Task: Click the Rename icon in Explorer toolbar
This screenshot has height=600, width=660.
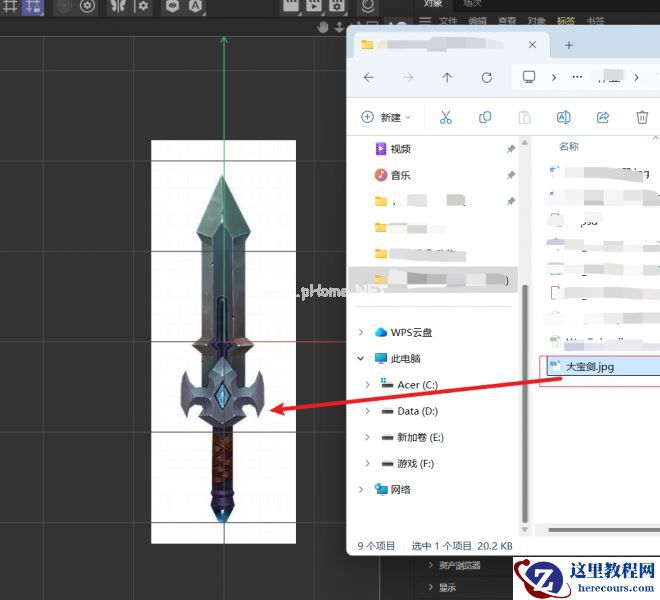Action: 563,117
